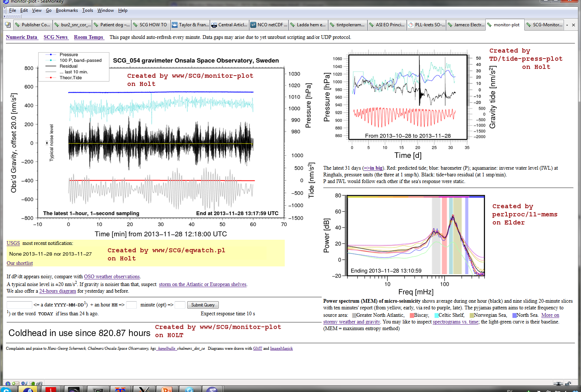
Task: Click the page security padlock icon
Action: pos(568,384)
